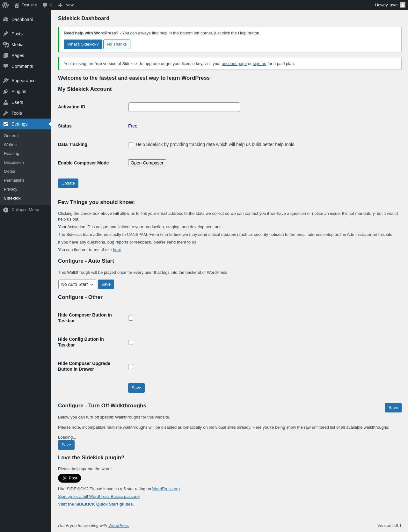Click the Appearance paintbrush icon

click(x=6, y=81)
